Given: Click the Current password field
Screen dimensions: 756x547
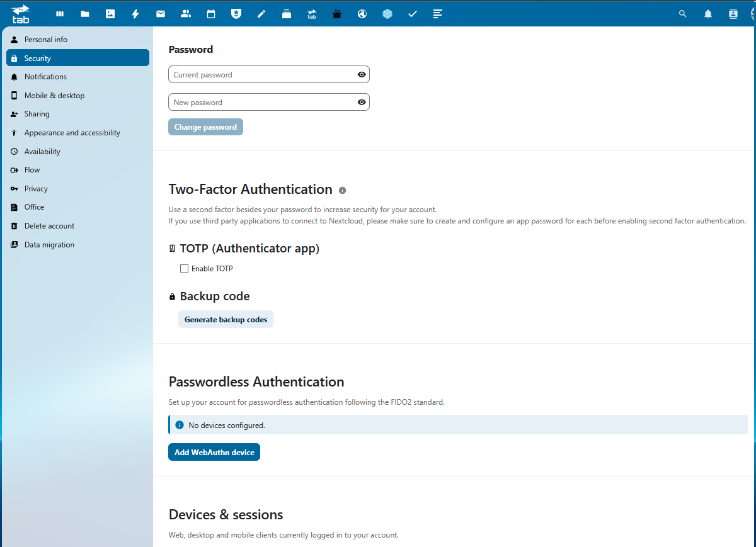Looking at the screenshot, I should pyautogui.click(x=261, y=75).
